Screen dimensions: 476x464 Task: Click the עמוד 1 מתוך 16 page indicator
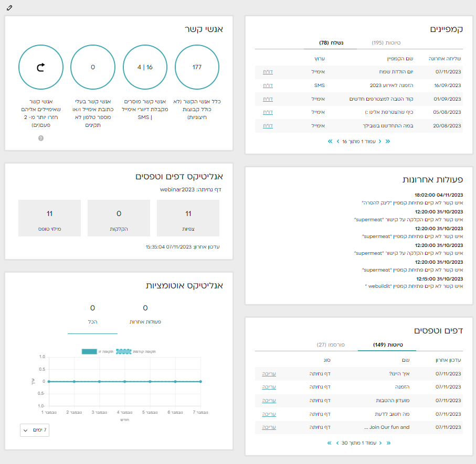(359, 142)
